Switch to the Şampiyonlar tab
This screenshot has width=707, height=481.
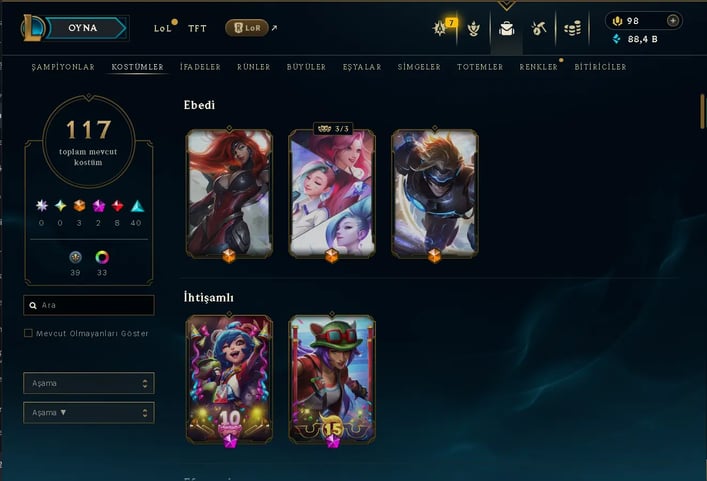pyautogui.click(x=63, y=67)
